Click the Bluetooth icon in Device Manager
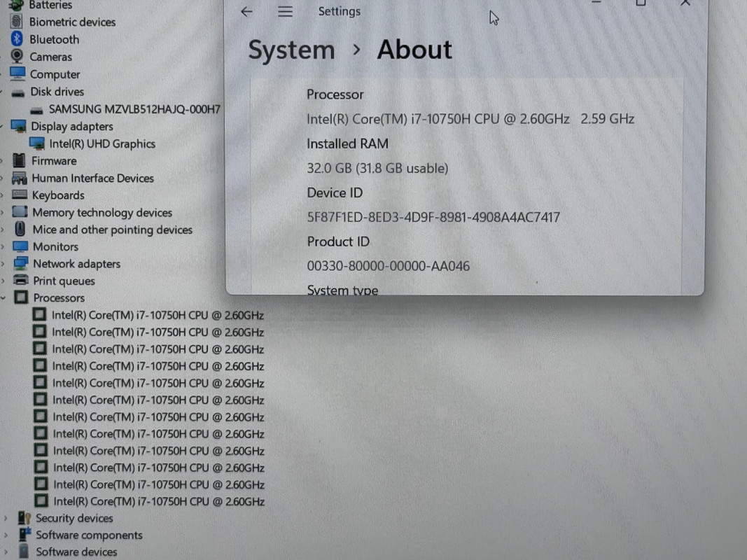 17,39
